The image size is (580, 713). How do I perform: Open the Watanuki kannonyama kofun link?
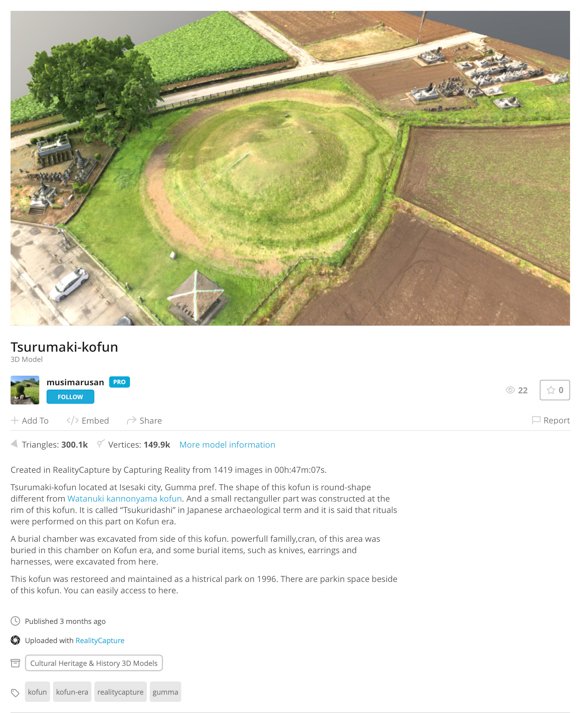point(125,499)
